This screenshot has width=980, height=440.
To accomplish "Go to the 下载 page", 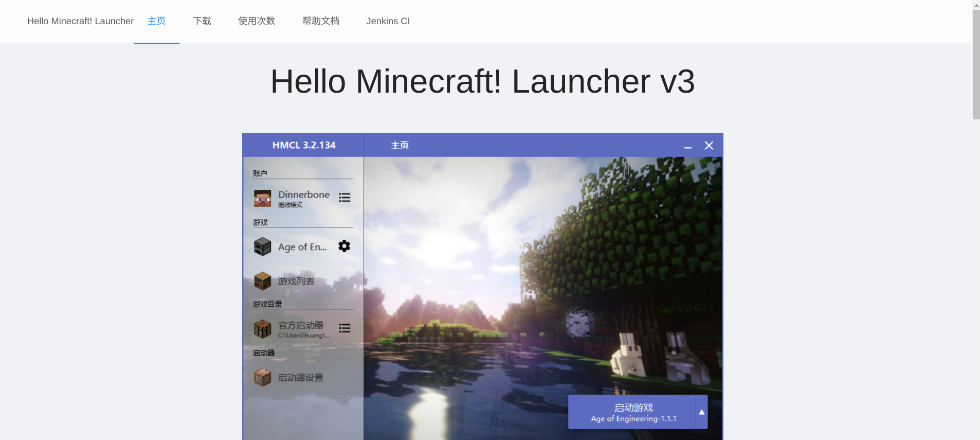I will [x=202, y=21].
